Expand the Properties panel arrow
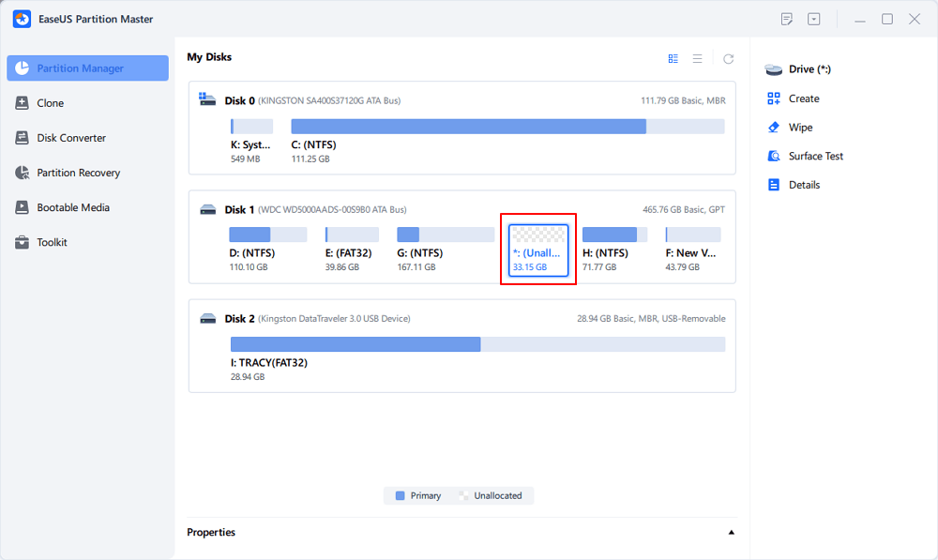Screen dimensions: 938x560 pos(731,533)
